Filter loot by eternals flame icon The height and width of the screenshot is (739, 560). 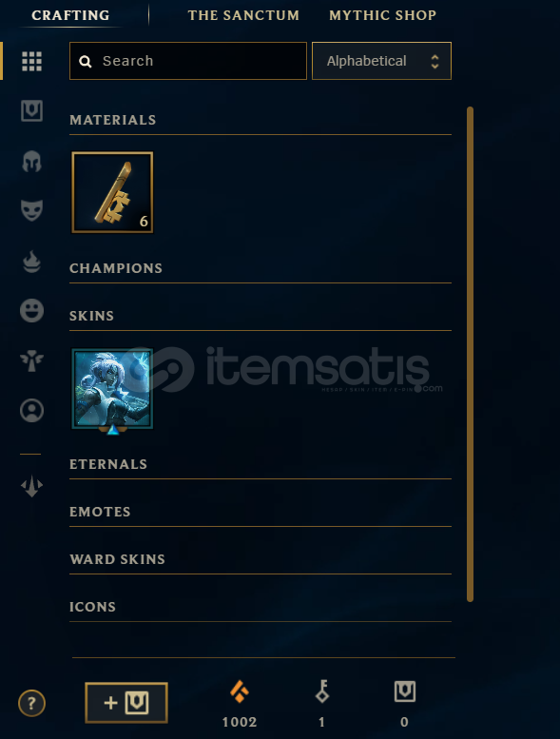pyautogui.click(x=31, y=262)
